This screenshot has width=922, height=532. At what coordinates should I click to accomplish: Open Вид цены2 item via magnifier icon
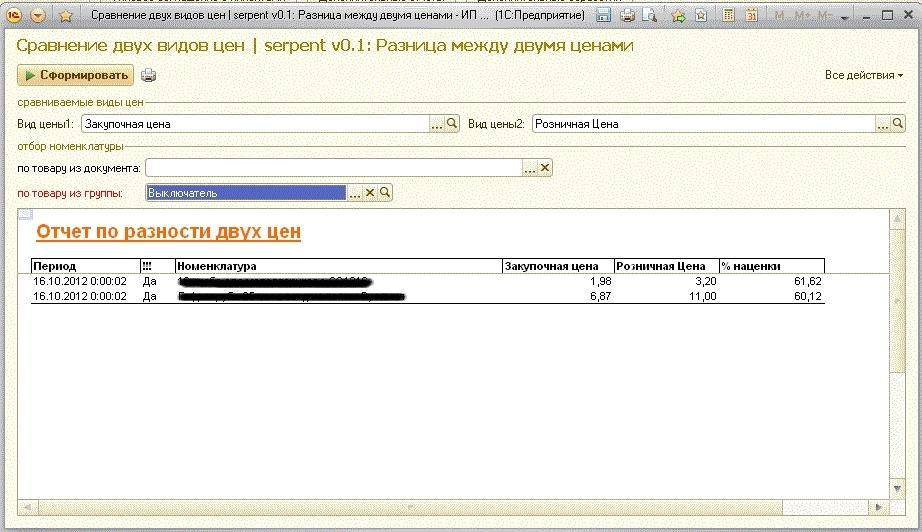tap(898, 123)
